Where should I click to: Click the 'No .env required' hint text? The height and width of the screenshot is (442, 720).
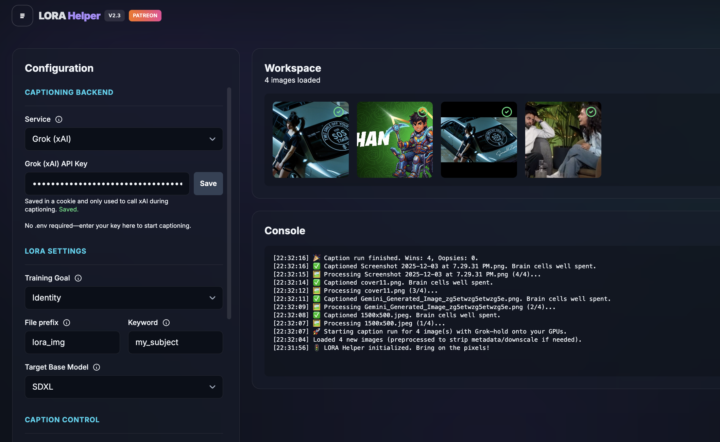[108, 226]
